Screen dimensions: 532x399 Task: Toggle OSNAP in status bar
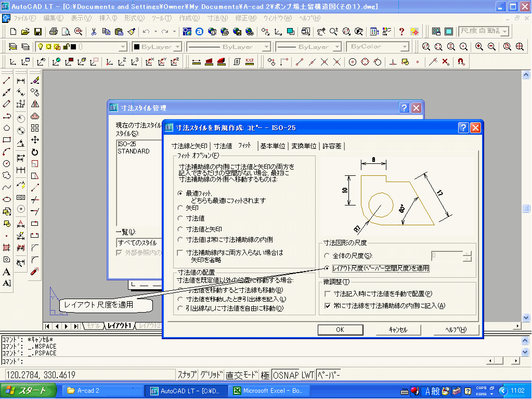(x=287, y=375)
